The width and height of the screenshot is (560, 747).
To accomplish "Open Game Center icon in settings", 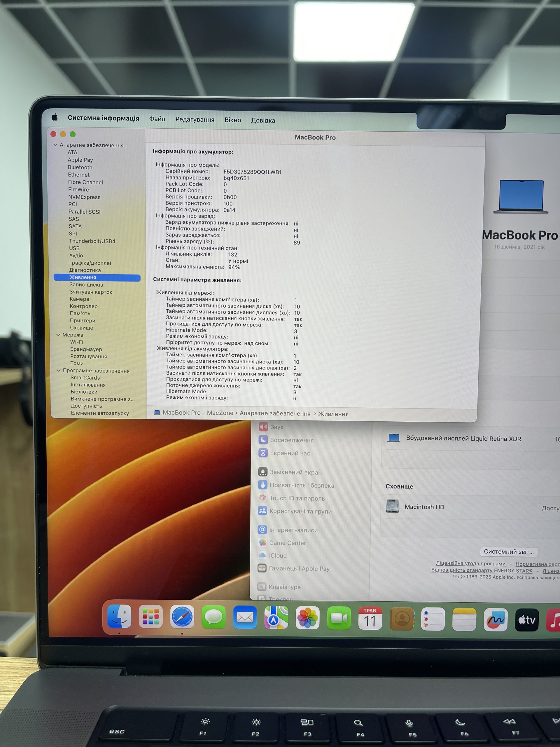I will 262,542.
